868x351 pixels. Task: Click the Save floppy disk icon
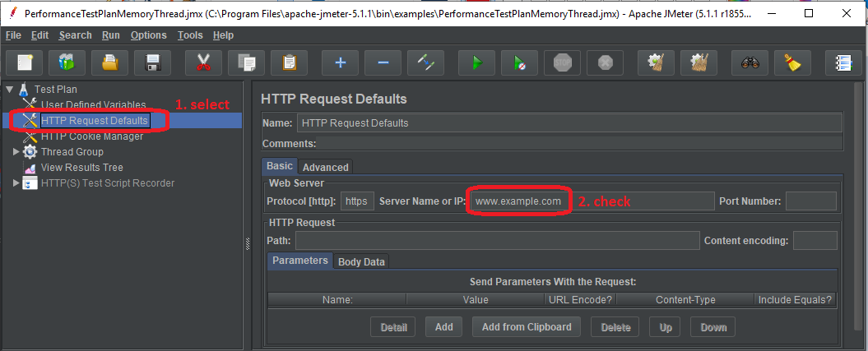coord(151,62)
